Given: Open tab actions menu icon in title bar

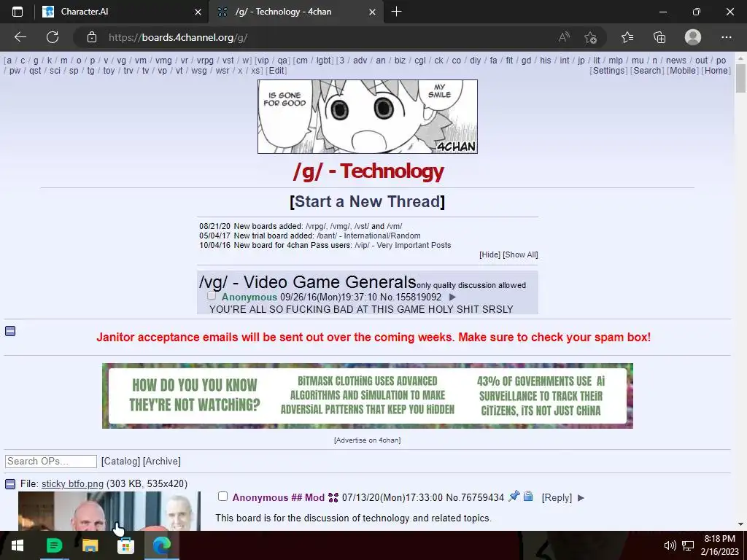Looking at the screenshot, I should [18, 12].
